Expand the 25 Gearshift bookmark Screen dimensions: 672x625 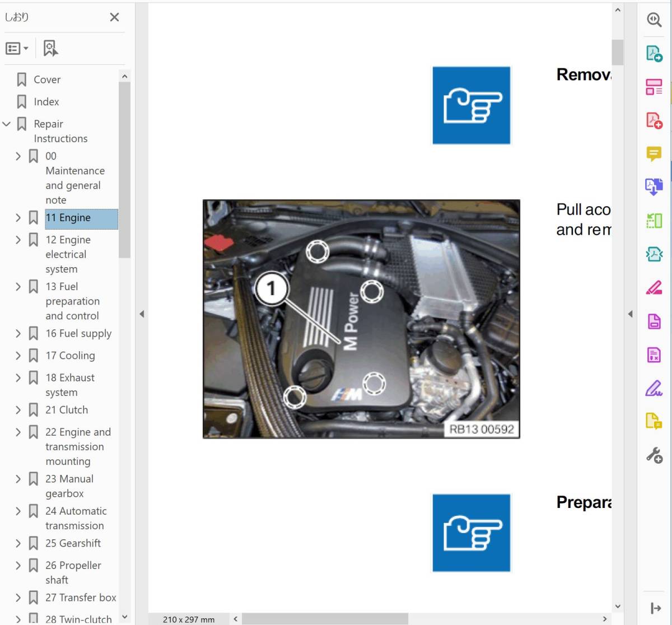[x=18, y=543]
